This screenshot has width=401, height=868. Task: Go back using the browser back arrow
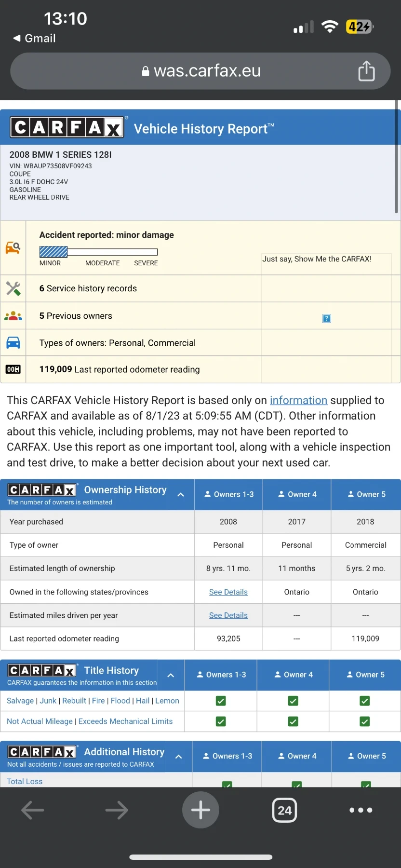33,810
